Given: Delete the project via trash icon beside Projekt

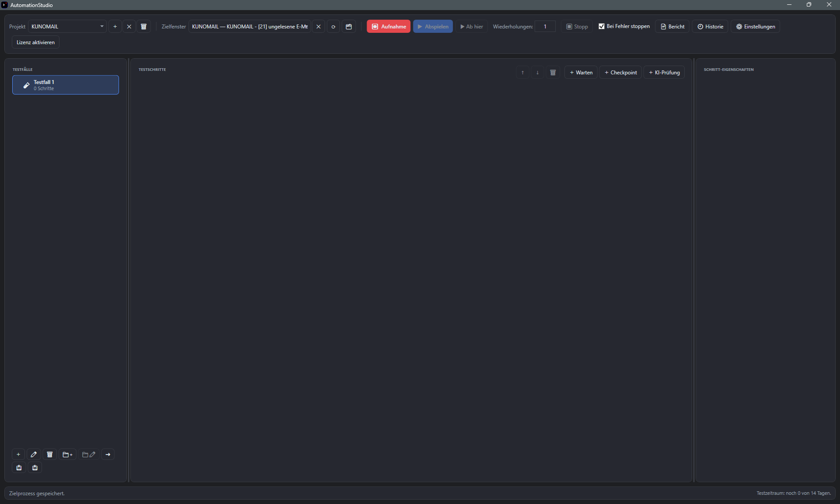Looking at the screenshot, I should (143, 27).
